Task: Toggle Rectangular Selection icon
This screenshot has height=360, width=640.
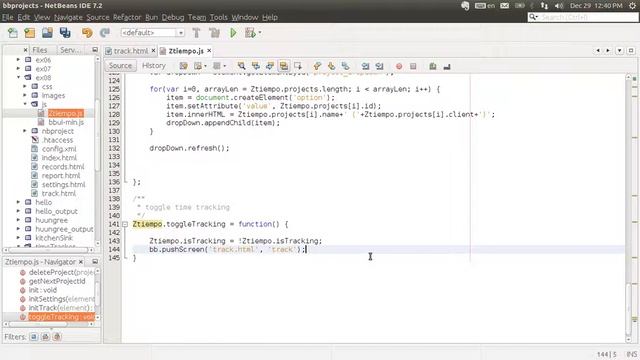Action: click(298, 66)
